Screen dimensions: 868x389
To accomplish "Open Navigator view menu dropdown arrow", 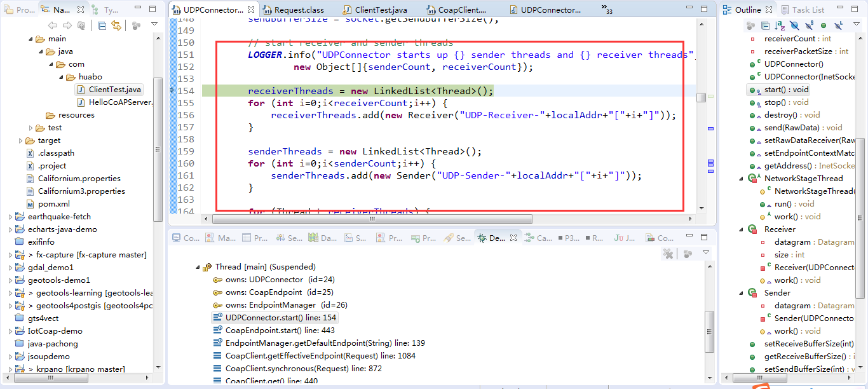I will click(x=154, y=24).
